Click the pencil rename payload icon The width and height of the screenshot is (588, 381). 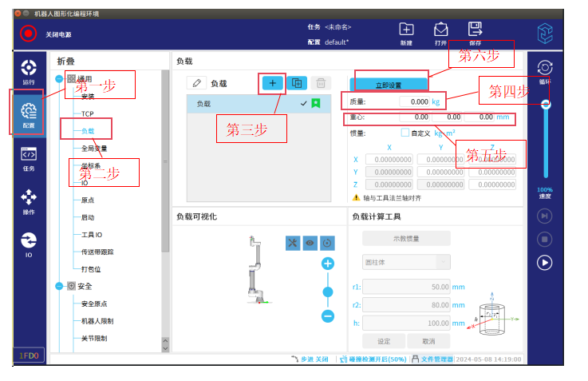[x=197, y=82]
